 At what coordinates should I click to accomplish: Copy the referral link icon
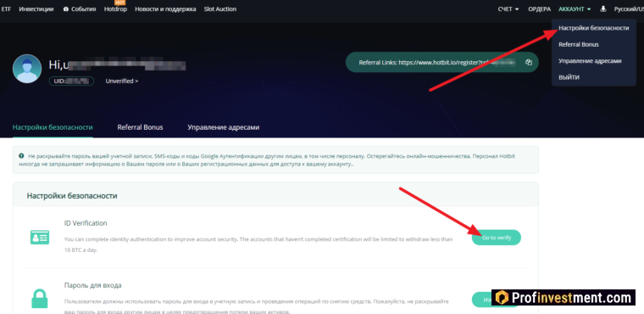[x=529, y=63]
